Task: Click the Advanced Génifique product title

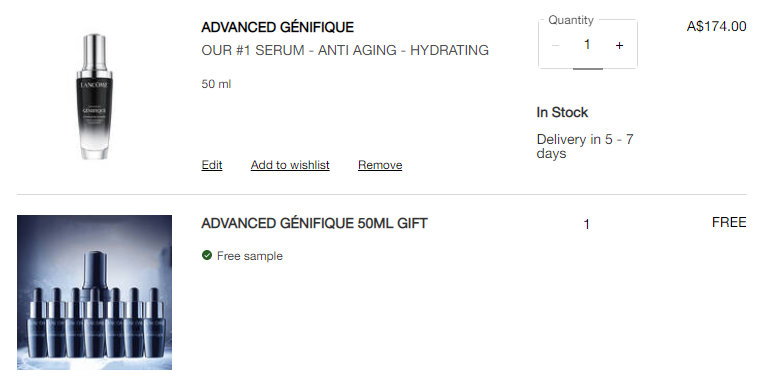Action: tap(277, 27)
